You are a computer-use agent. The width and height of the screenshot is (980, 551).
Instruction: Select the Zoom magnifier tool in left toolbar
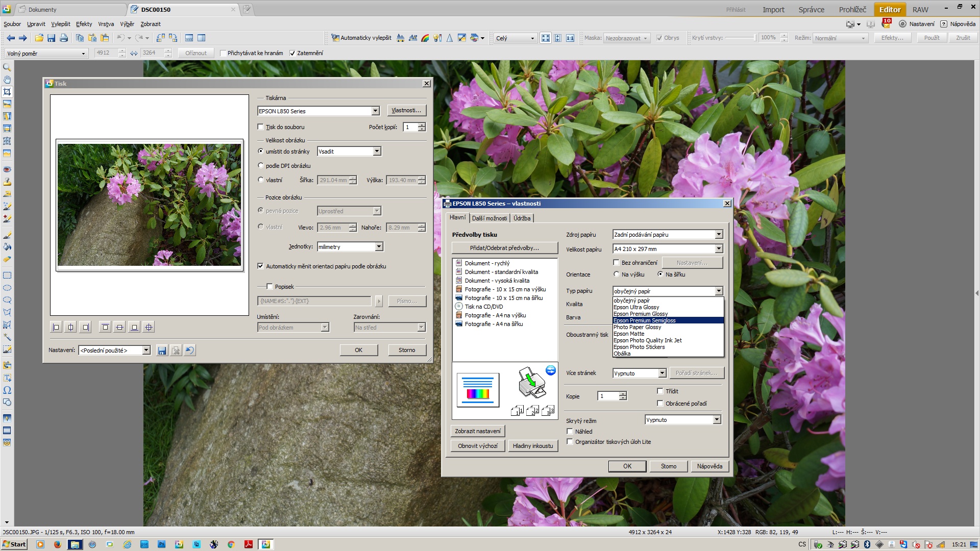click(x=7, y=67)
